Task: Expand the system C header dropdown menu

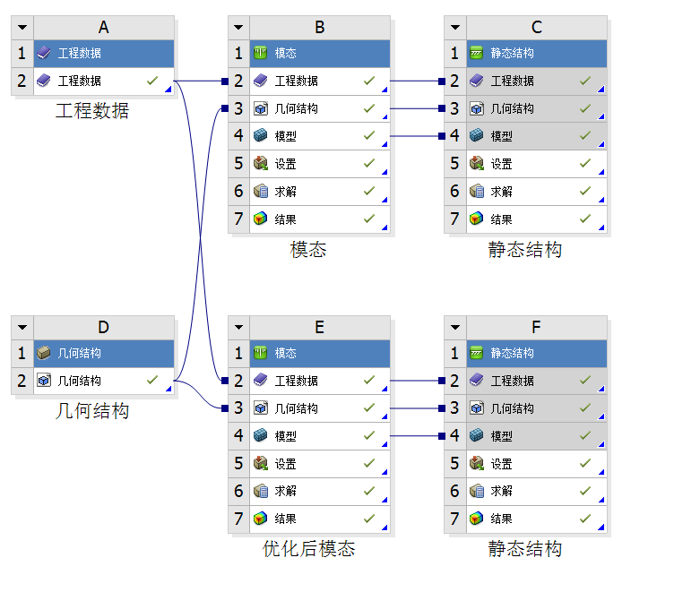Action: click(454, 28)
